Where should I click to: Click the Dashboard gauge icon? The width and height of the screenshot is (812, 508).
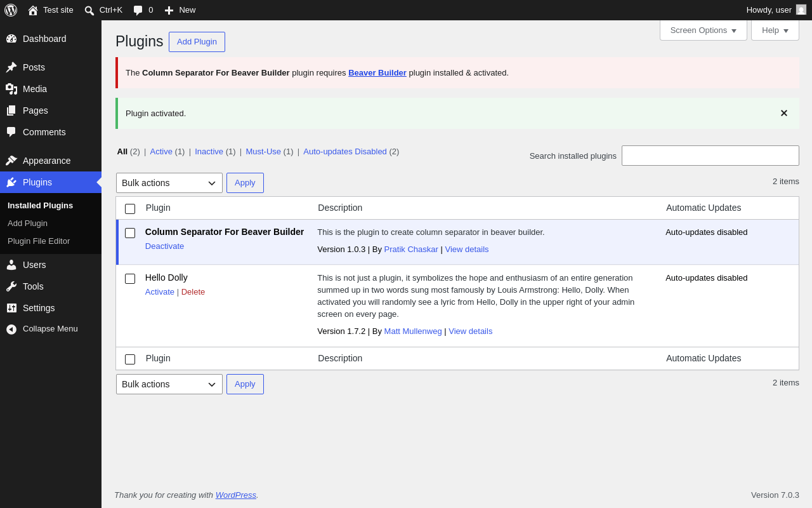pyautogui.click(x=11, y=39)
